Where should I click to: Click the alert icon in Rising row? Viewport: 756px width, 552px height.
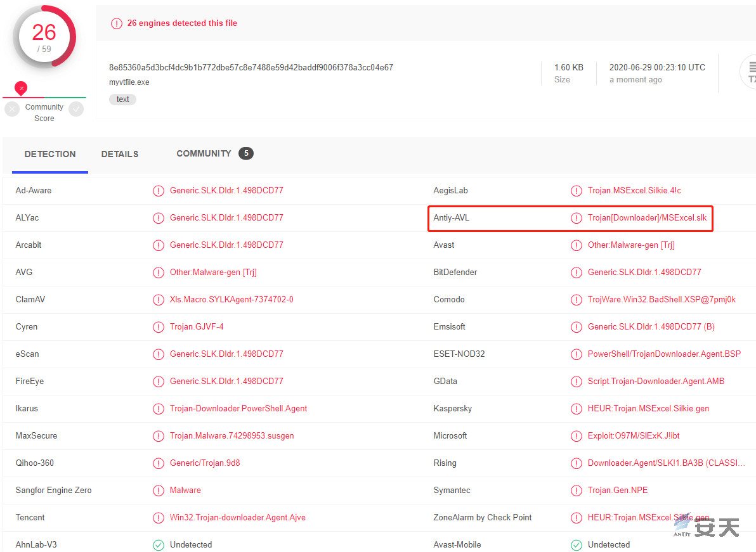pos(576,463)
